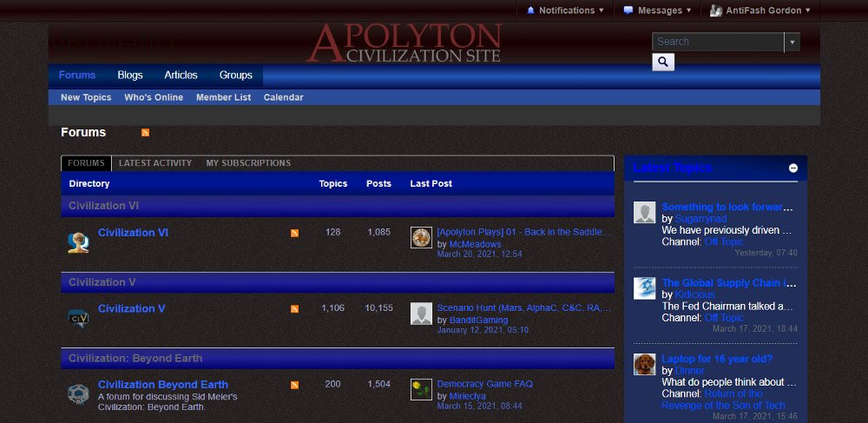This screenshot has height=423, width=868.
Task: Open Democracy Game FAQ post link
Action: coord(485,384)
